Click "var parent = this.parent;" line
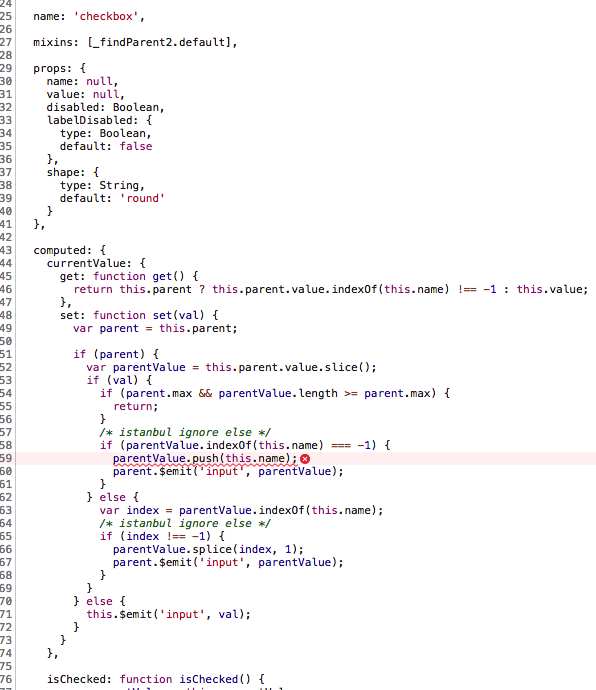The width and height of the screenshot is (596, 690). pyautogui.click(x=155, y=329)
